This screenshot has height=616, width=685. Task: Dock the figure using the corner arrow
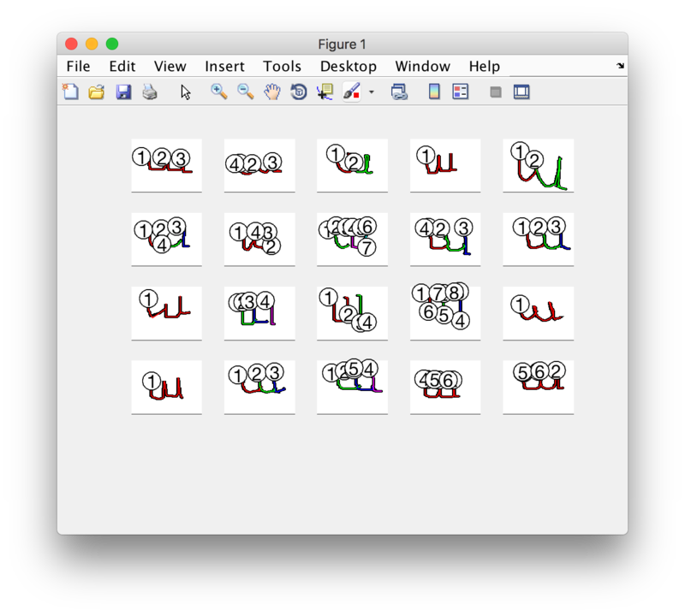(620, 66)
